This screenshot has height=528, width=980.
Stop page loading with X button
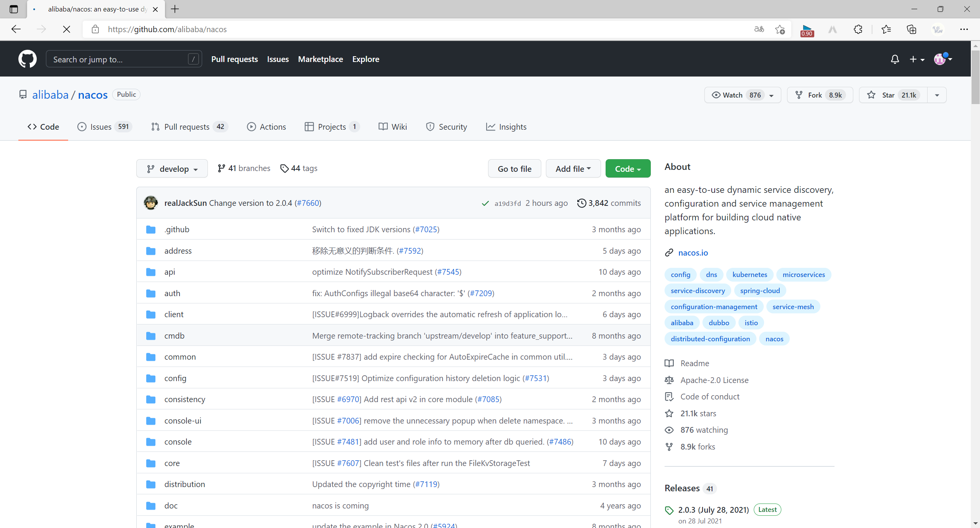66,29
